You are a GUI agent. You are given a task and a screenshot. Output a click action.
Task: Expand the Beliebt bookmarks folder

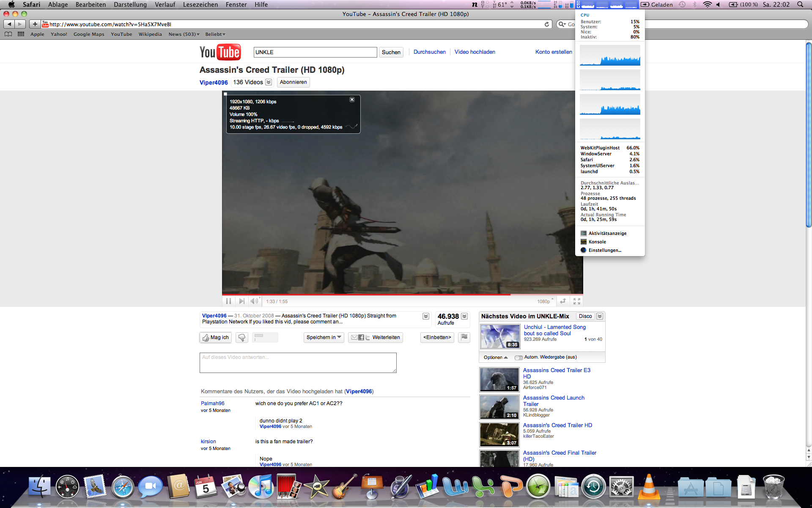point(215,34)
